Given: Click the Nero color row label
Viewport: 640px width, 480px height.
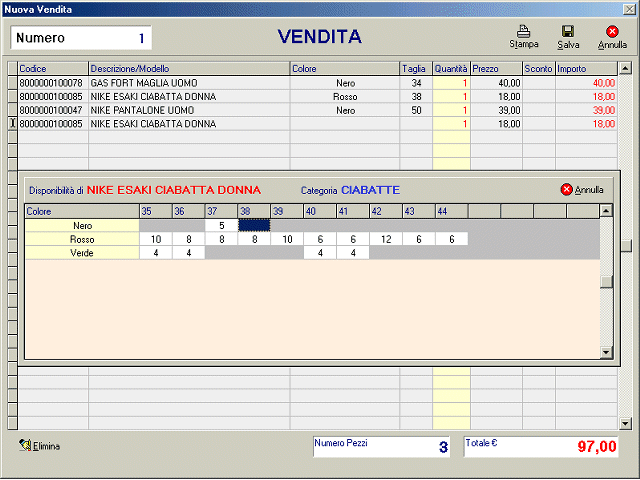Looking at the screenshot, I should pyautogui.click(x=82, y=225).
